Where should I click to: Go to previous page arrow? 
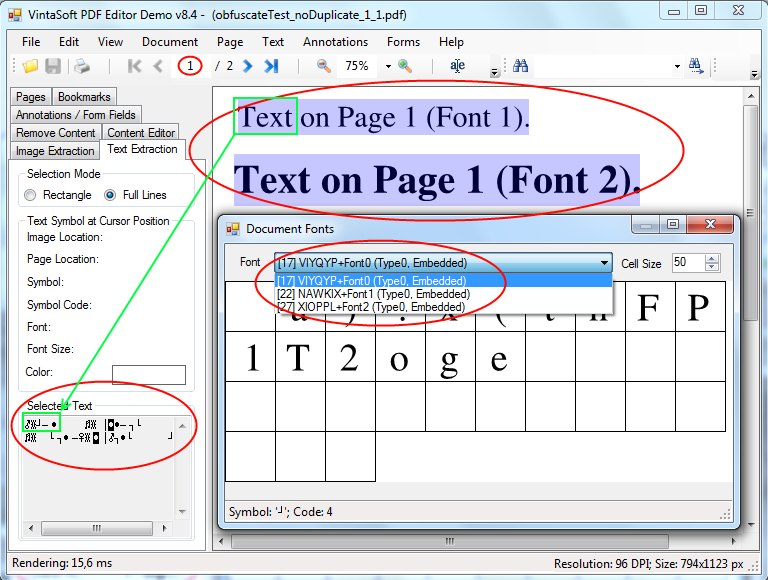[158, 66]
